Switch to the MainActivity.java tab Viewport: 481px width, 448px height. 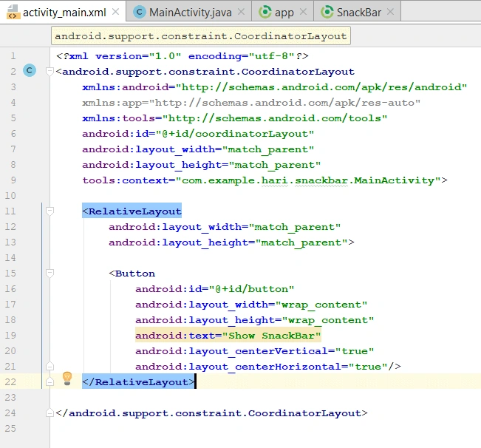click(188, 13)
